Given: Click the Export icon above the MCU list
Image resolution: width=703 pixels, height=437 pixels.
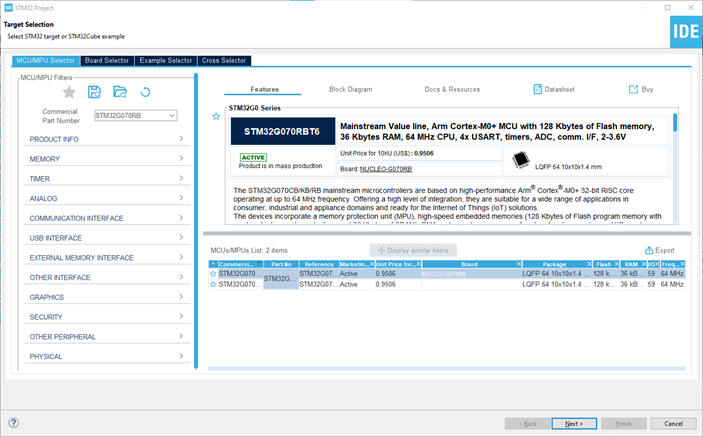Looking at the screenshot, I should pyautogui.click(x=649, y=250).
